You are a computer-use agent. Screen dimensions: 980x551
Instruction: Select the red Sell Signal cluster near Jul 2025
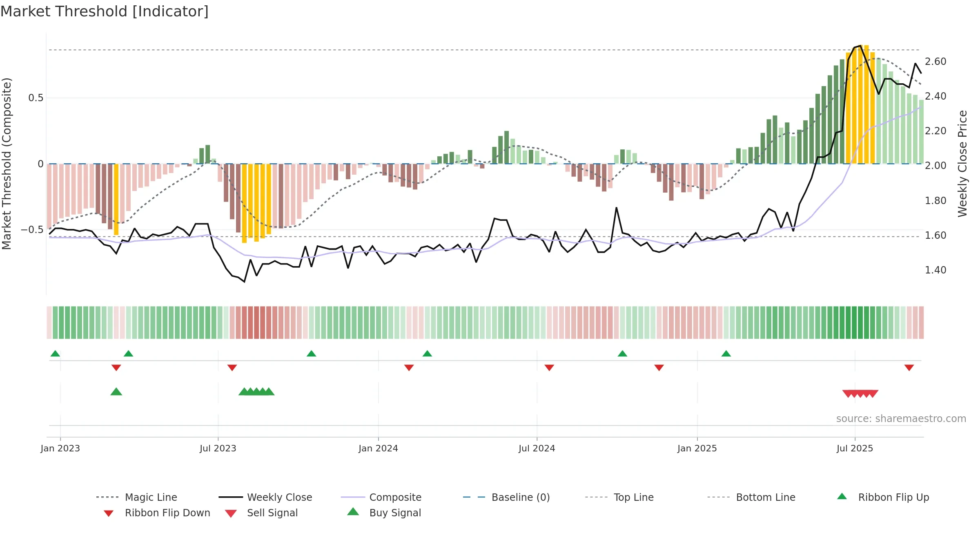pos(860,394)
